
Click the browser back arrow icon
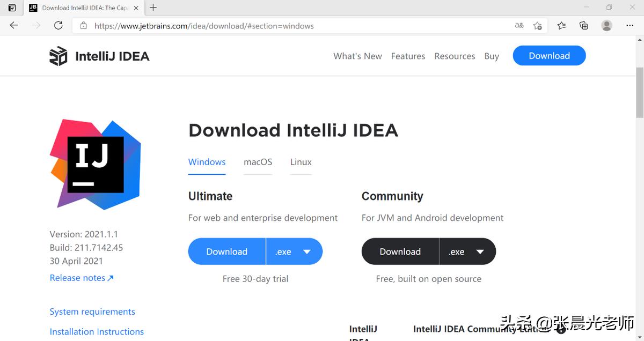(x=13, y=25)
